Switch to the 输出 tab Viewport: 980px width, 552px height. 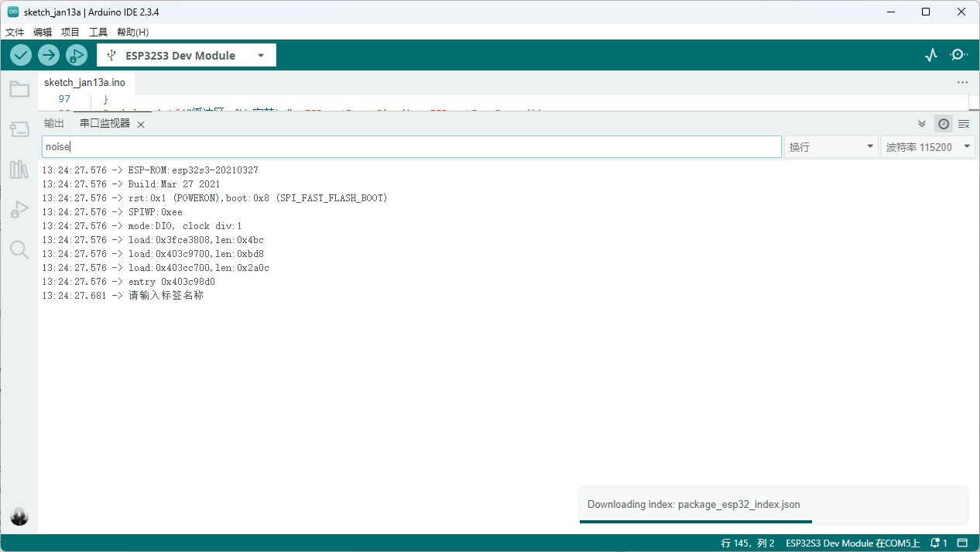coord(54,124)
